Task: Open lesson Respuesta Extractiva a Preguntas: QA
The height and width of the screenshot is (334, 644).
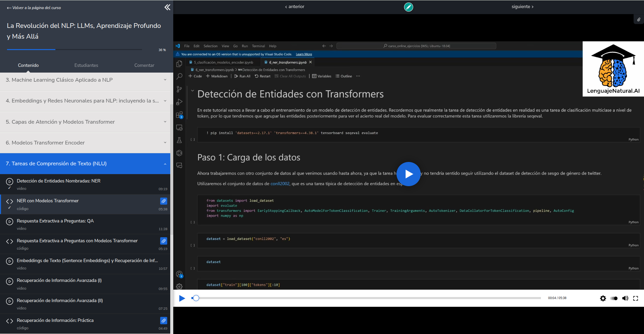Action: (85, 224)
